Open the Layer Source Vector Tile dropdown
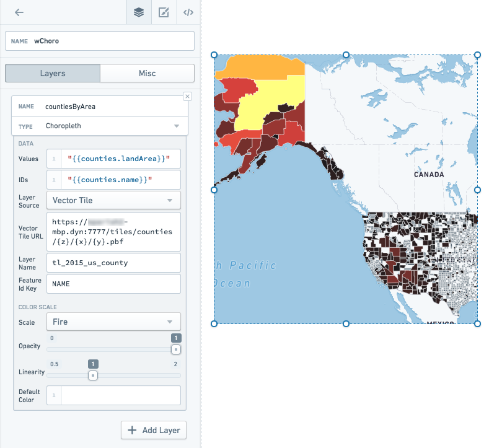Screen dimensions: 489x448 tap(113, 200)
